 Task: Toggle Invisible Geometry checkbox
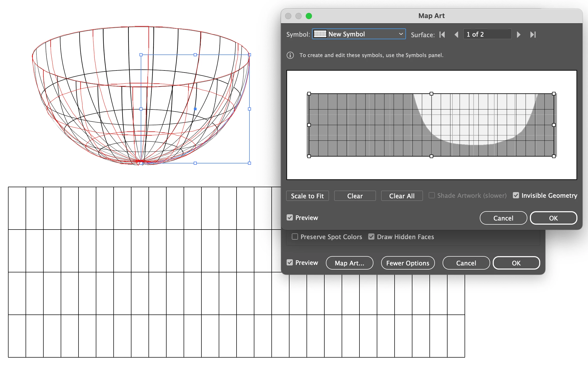pyautogui.click(x=516, y=195)
